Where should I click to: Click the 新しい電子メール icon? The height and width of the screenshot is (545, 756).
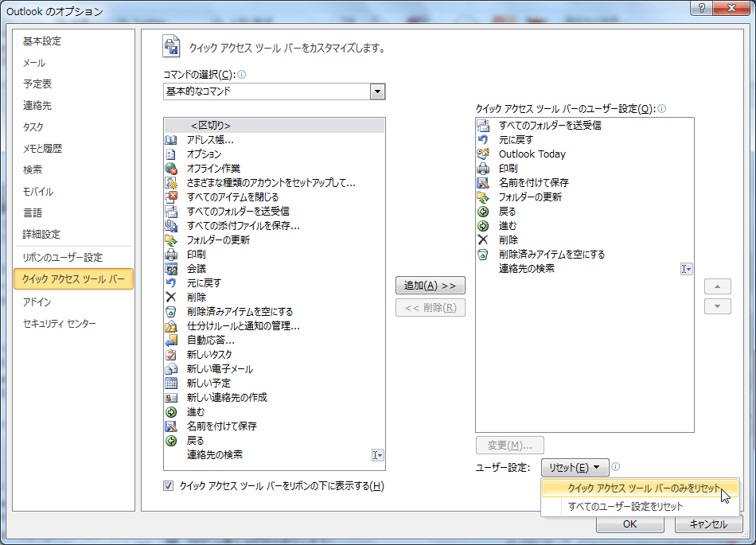(x=171, y=369)
